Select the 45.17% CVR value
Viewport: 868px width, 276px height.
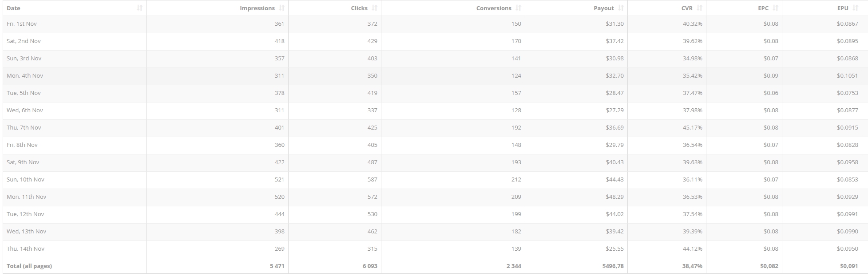693,128
